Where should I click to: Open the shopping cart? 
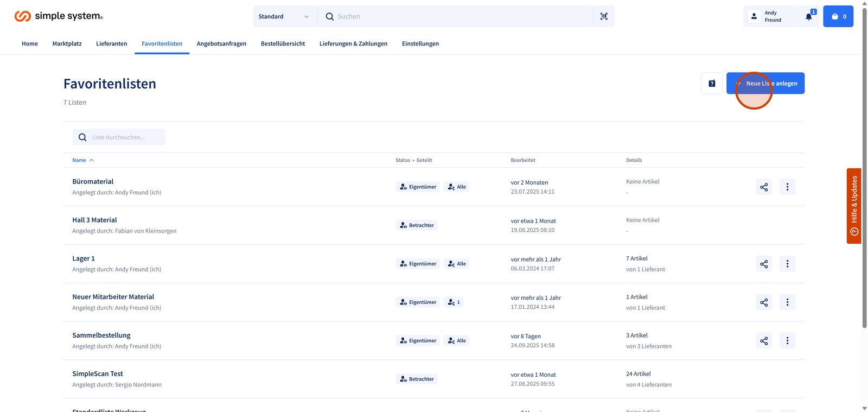[x=838, y=17]
